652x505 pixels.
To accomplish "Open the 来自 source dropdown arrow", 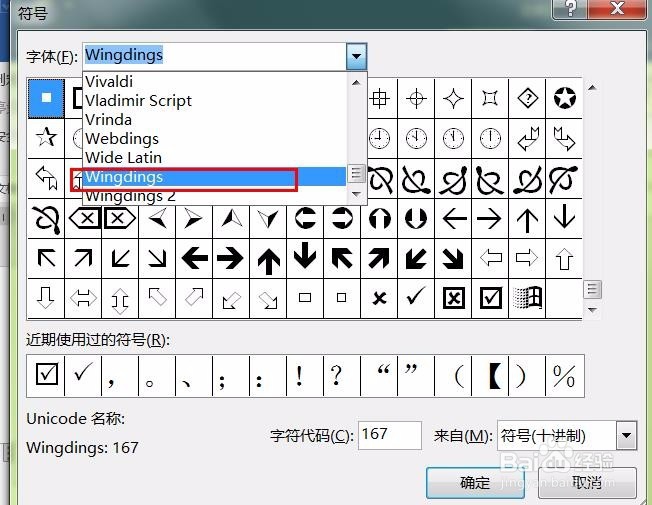I will (x=626, y=436).
